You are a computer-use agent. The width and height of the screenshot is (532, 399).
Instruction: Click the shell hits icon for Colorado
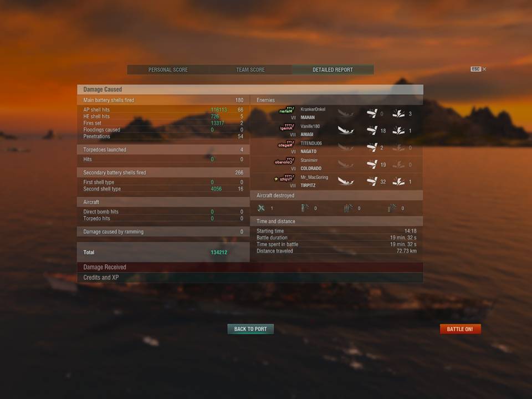[372, 164]
